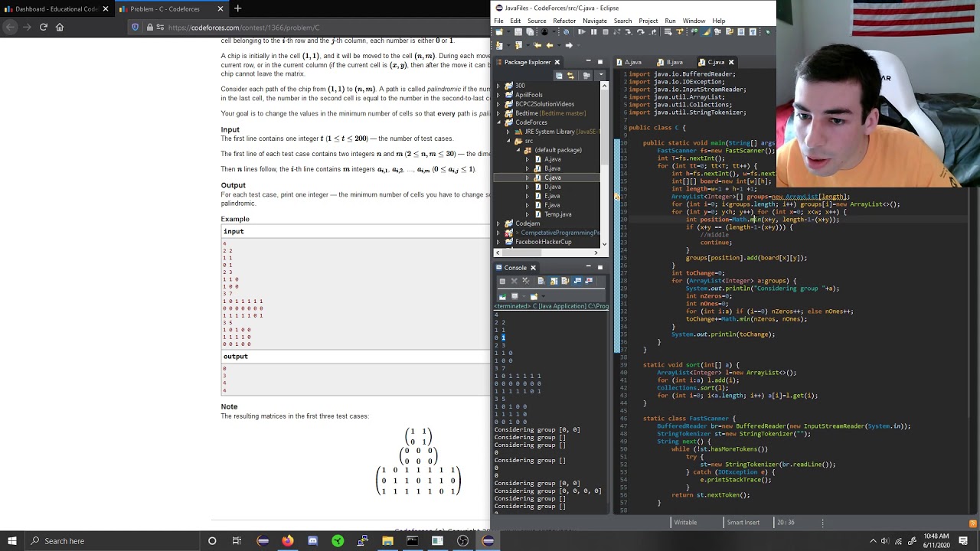Click the Task View icon in taskbar

[237, 541]
